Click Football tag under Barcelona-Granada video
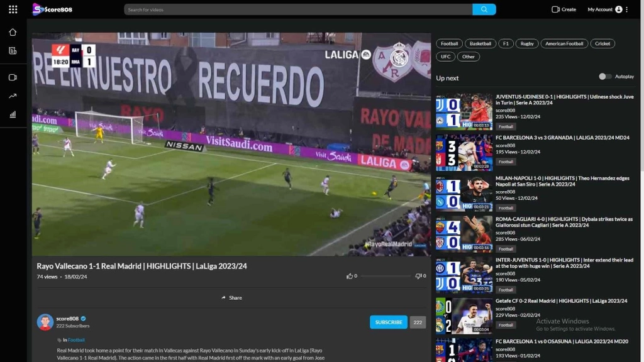The width and height of the screenshot is (644, 362). pyautogui.click(x=506, y=162)
